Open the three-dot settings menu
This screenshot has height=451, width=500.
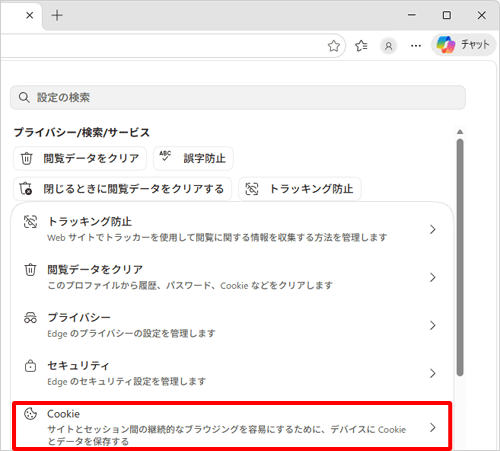[x=416, y=46]
